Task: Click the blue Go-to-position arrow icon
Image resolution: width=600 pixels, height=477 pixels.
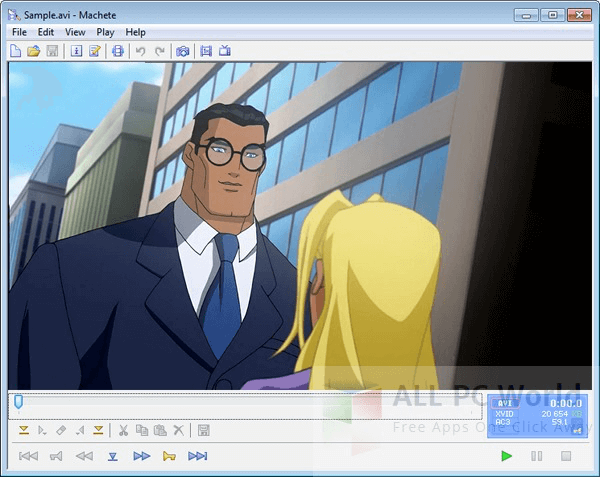Action: pyautogui.click(x=112, y=456)
